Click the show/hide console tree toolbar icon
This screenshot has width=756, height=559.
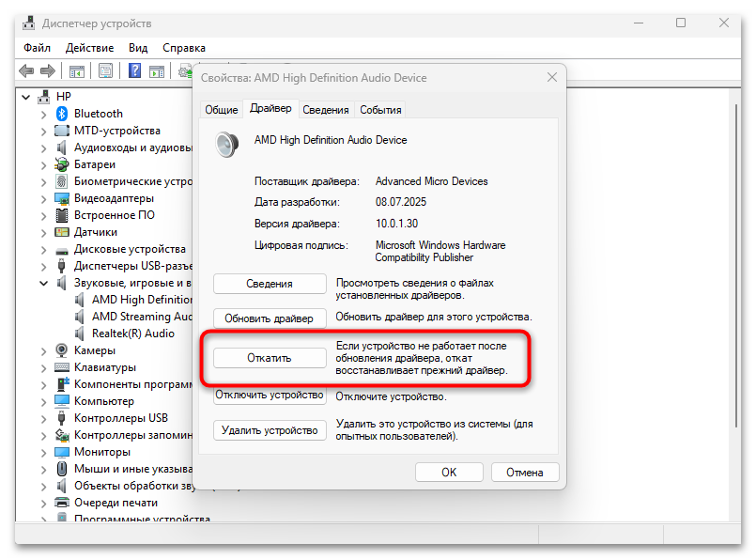pyautogui.click(x=77, y=71)
